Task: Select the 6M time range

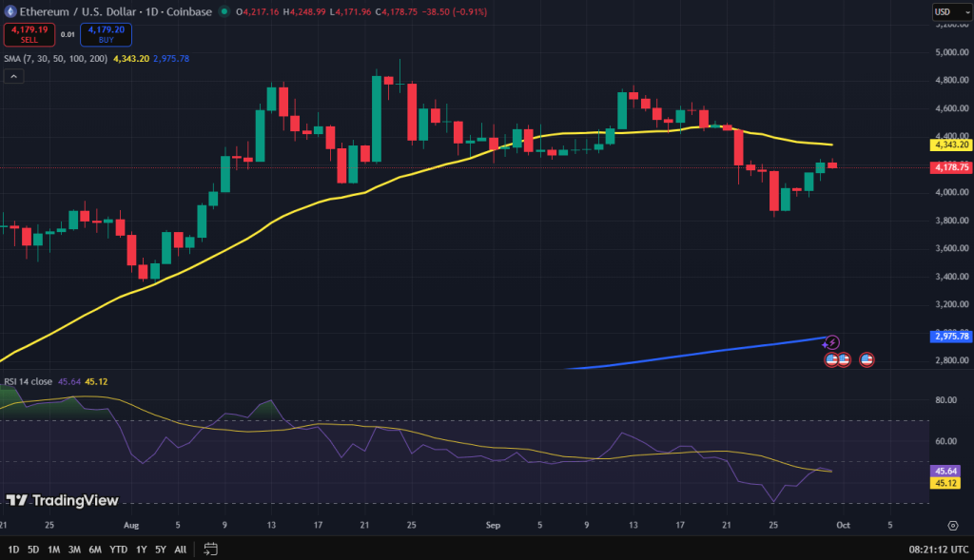Action: (95, 550)
